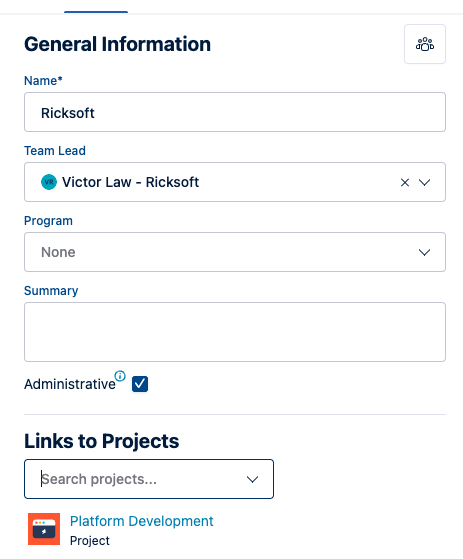Click the Search projects input box

(149, 479)
